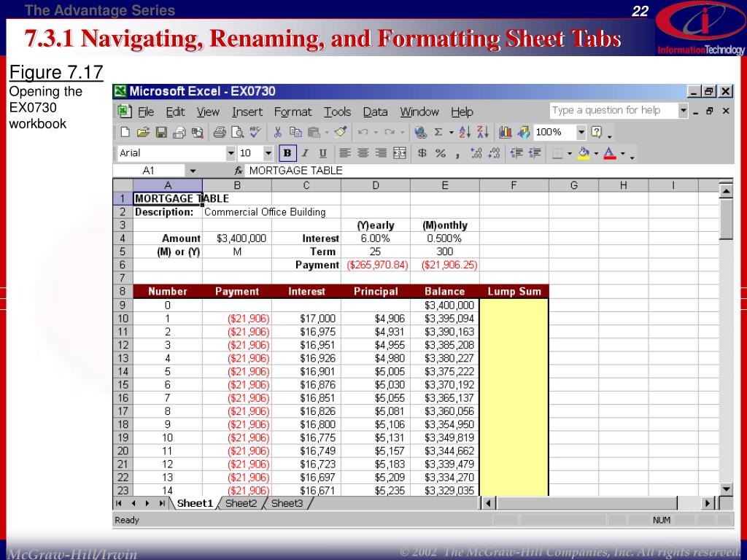The width and height of the screenshot is (747, 560).
Task: Open the Tools menu
Action: (x=337, y=112)
